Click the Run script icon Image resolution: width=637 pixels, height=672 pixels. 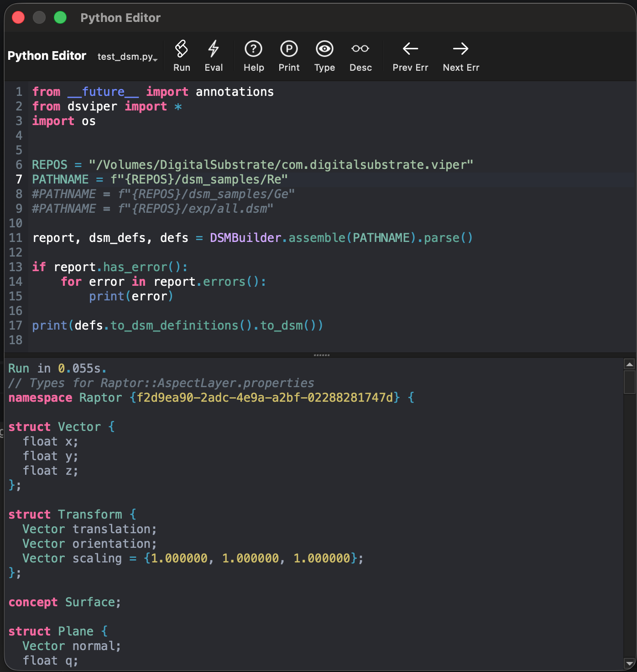[181, 49]
